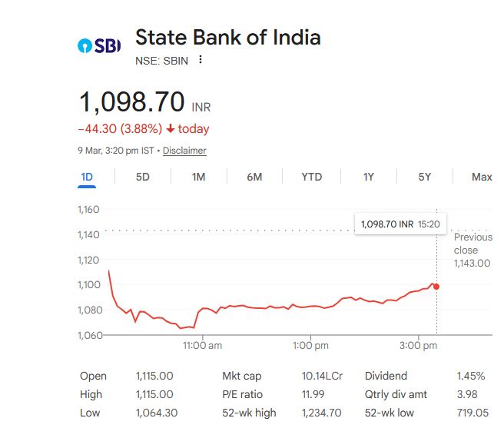Click the red marker dot on the chart
This screenshot has height=448, width=504.
436,287
